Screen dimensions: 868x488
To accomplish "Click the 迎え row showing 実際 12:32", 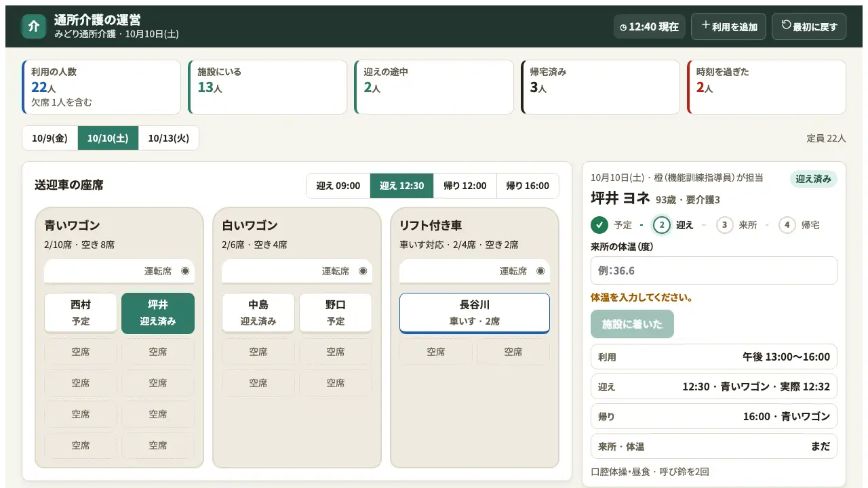I will [714, 386].
